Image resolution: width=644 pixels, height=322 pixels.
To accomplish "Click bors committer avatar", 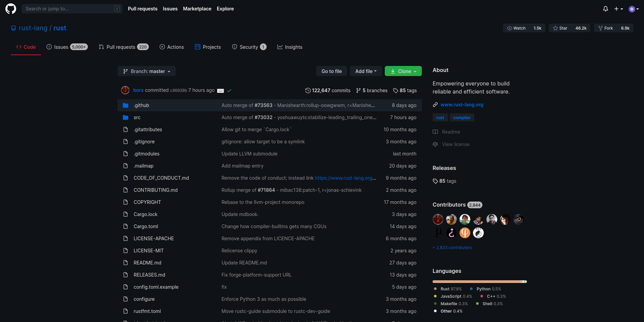I will point(125,90).
